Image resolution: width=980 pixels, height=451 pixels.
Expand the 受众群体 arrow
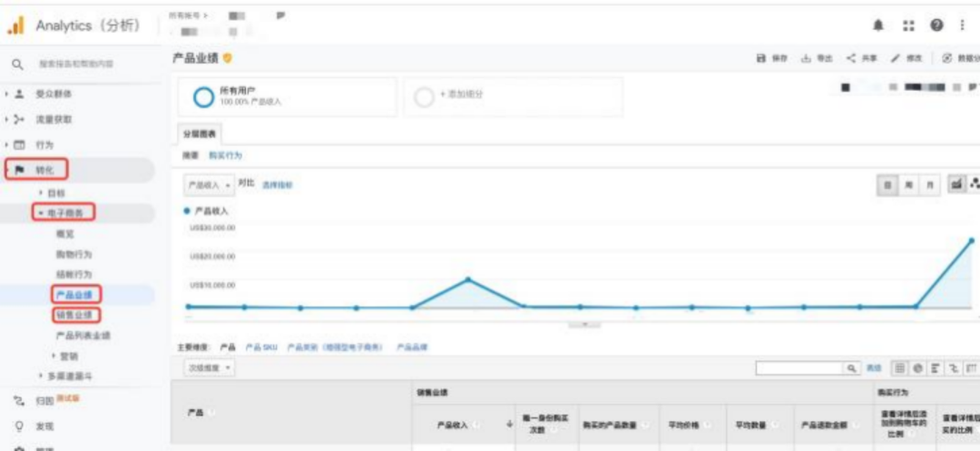click(x=7, y=94)
